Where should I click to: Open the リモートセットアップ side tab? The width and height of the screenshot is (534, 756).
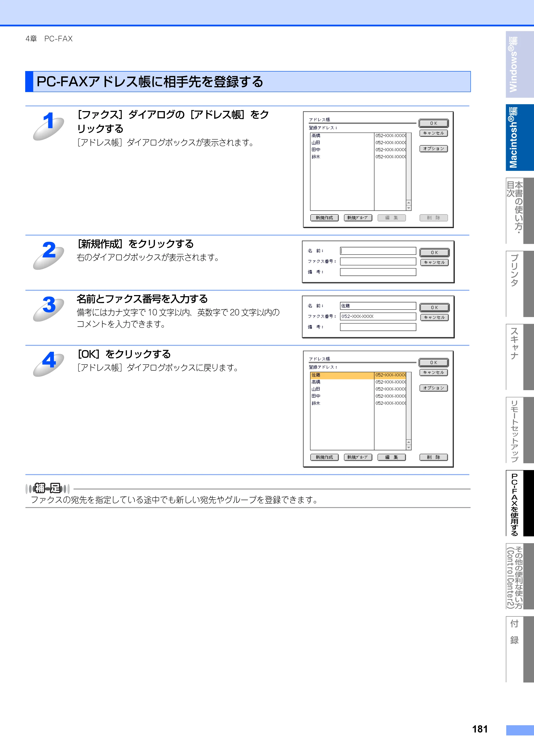coord(520,430)
